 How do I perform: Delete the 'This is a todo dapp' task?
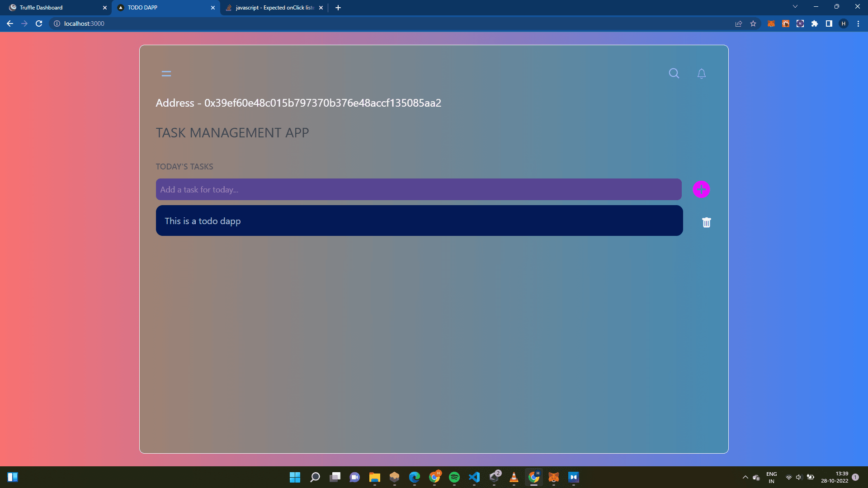[x=706, y=222]
